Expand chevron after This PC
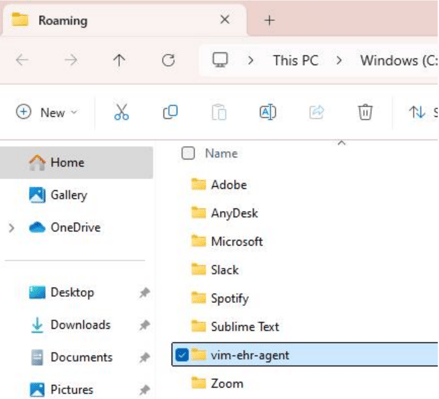 339,61
